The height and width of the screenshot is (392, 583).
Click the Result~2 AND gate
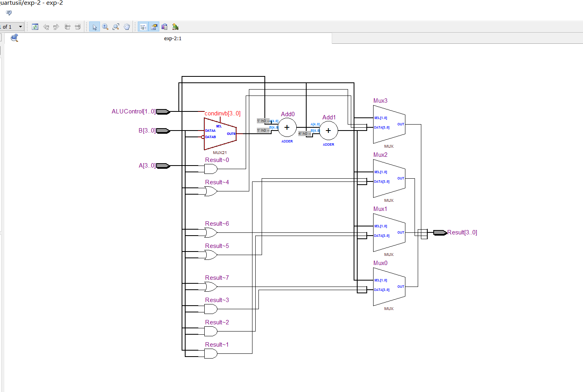pos(211,332)
